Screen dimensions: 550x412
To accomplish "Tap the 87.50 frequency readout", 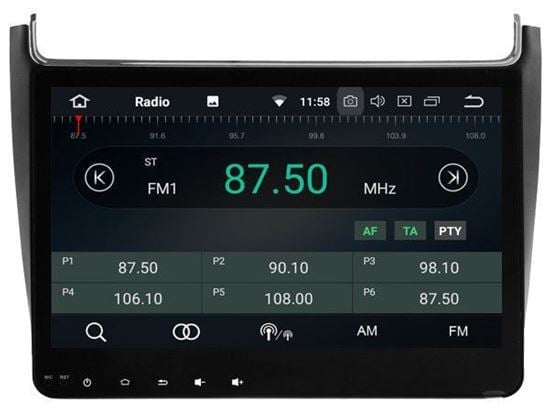I will click(x=276, y=179).
